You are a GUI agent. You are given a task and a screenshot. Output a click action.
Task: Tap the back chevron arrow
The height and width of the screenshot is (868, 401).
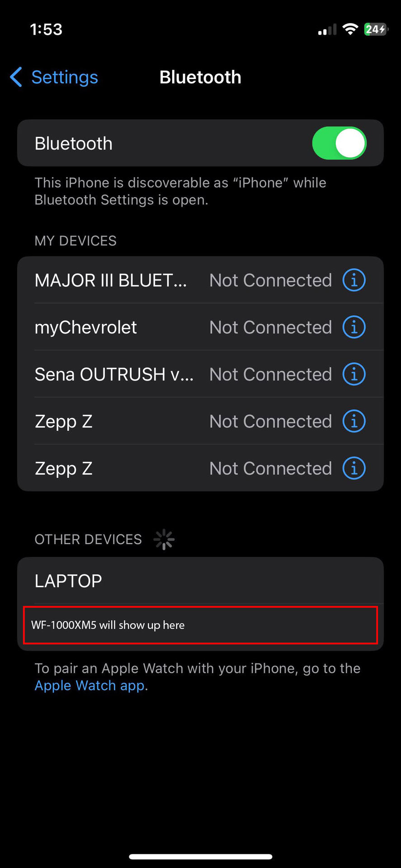[16, 77]
